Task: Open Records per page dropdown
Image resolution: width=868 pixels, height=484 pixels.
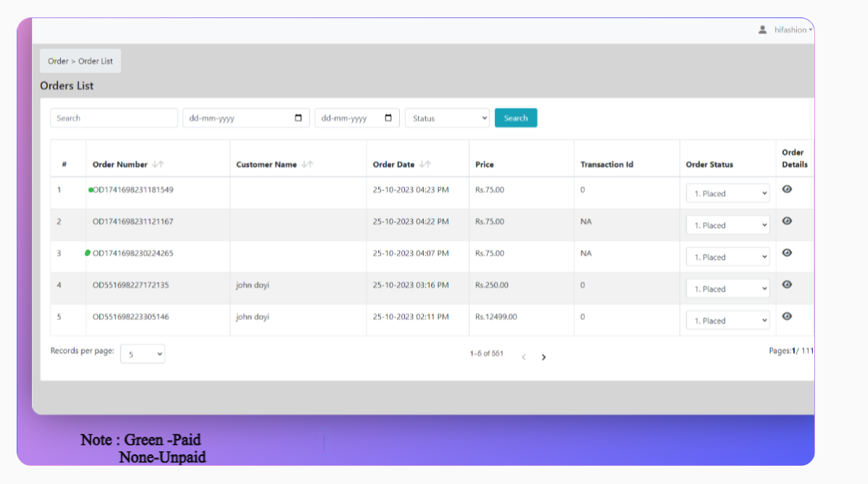Action: [142, 354]
